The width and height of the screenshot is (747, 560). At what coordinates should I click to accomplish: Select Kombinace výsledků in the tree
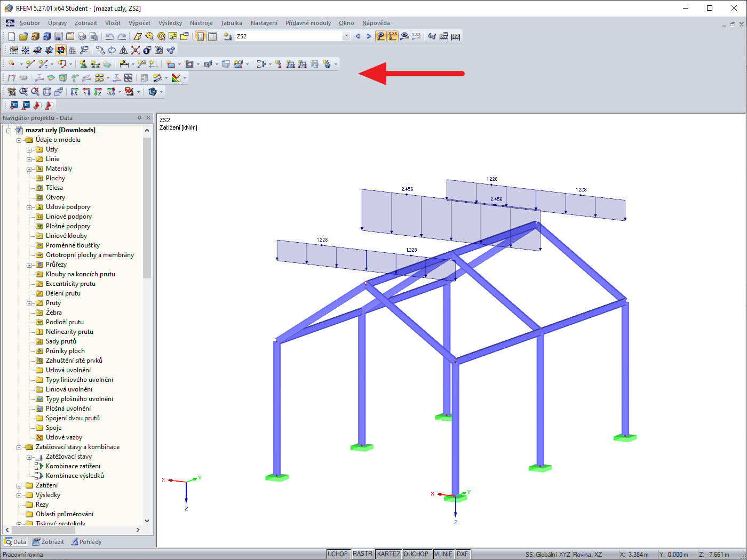pos(75,476)
